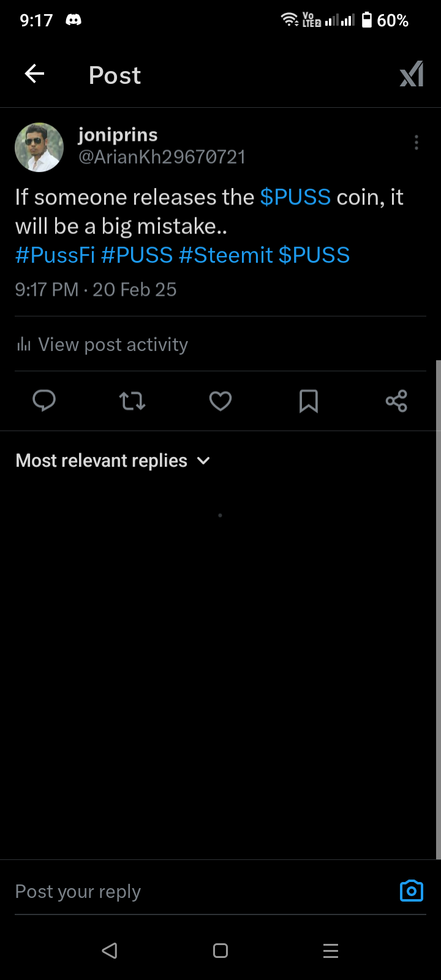
Task: Bookmark this post
Action: pos(309,401)
